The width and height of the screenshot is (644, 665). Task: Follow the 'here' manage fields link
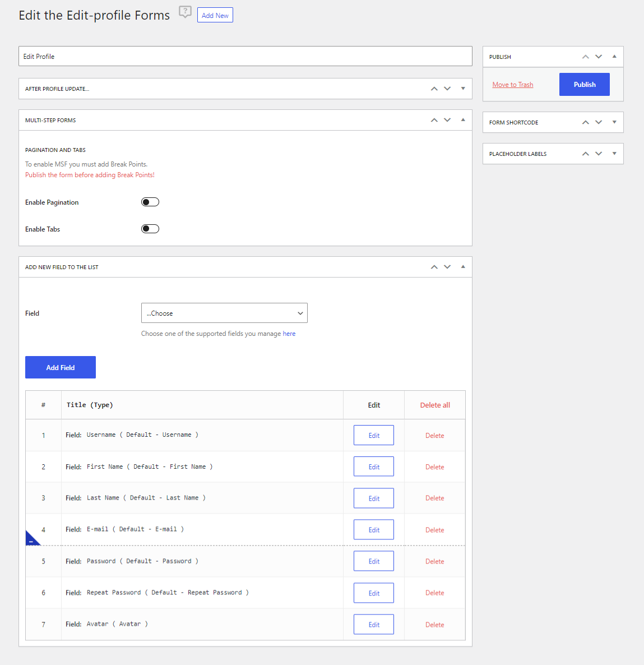pyautogui.click(x=289, y=334)
